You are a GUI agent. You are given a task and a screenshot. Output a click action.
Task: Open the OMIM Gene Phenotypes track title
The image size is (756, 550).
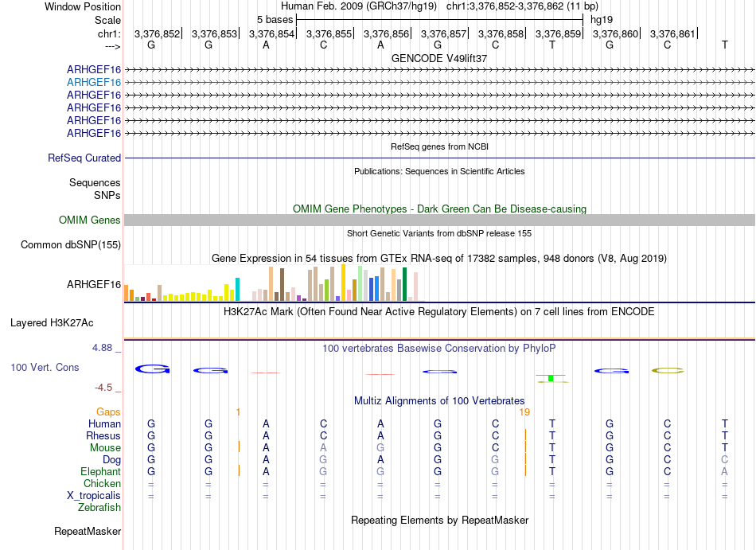(x=439, y=209)
